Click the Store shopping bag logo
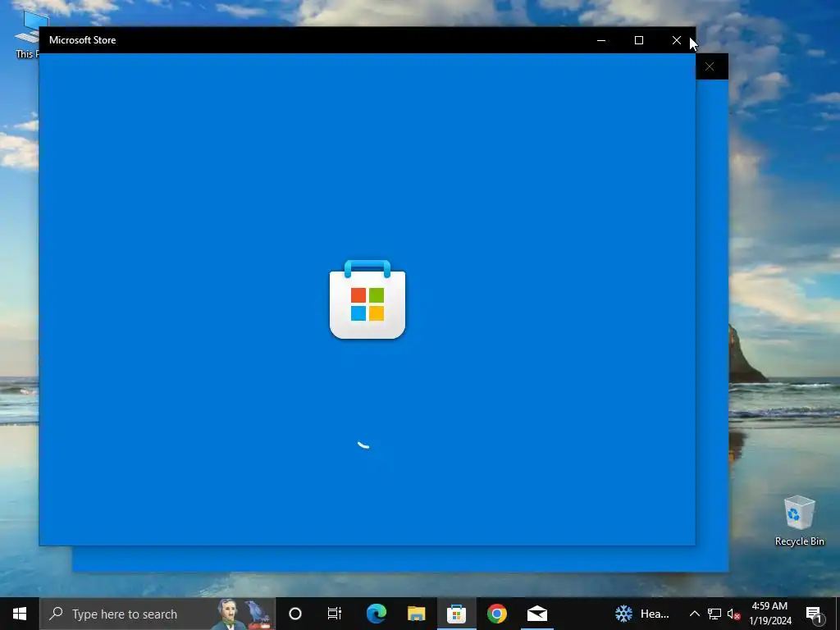 point(367,299)
